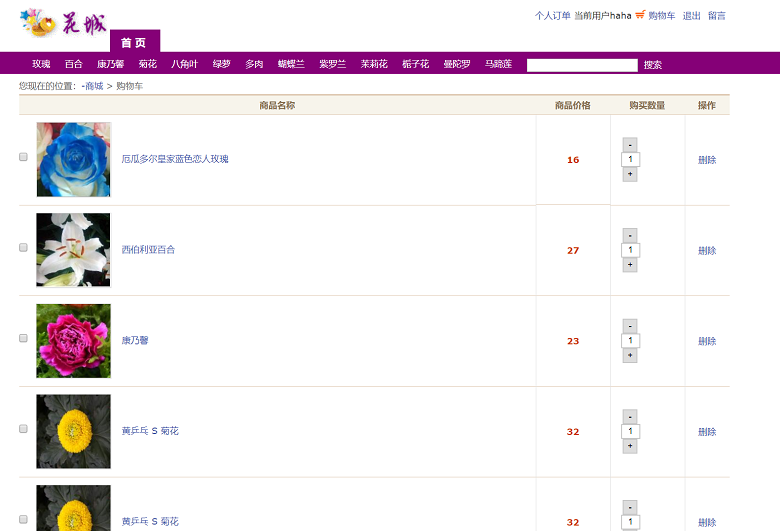Select 八角叶 category in navigation bar

point(185,64)
